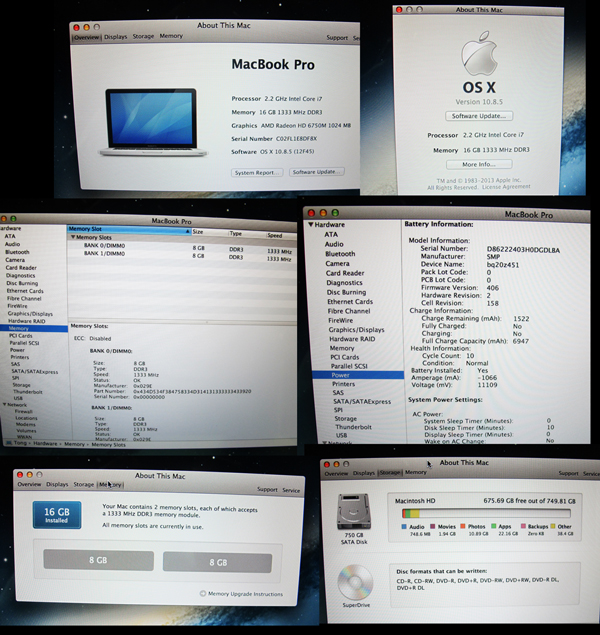Viewport: 600px width, 635px height.
Task: Click serial number C02FL1E8DF8X
Action: 296,139
